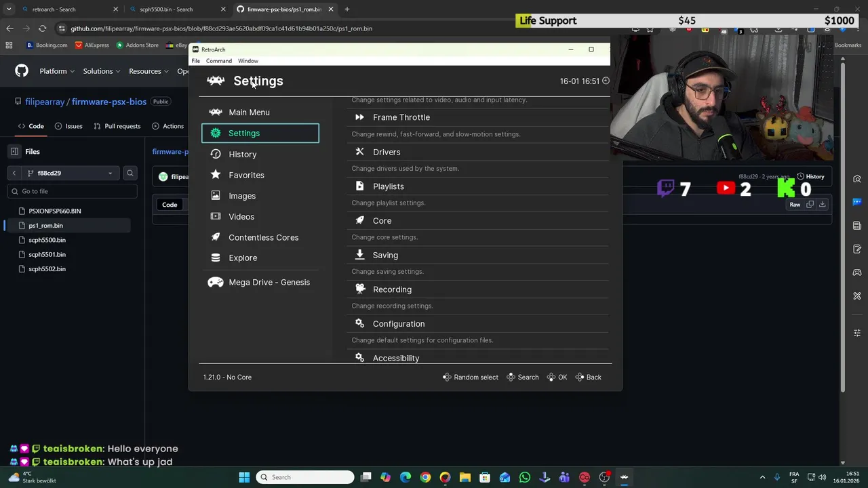Open the browser tab search dropdown

point(9,9)
